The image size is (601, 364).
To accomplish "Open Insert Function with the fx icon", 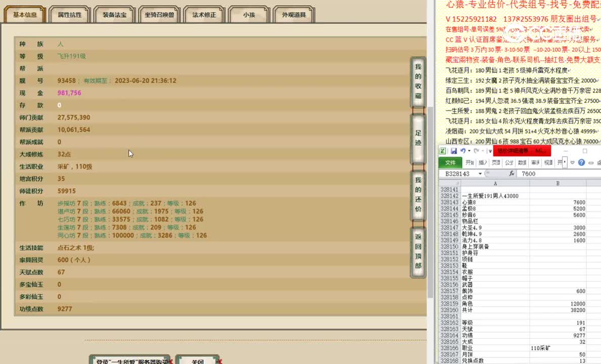I will (512, 173).
